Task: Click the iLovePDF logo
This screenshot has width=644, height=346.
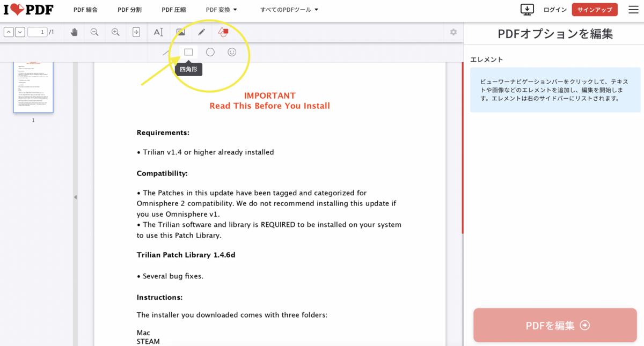Action: [28, 10]
